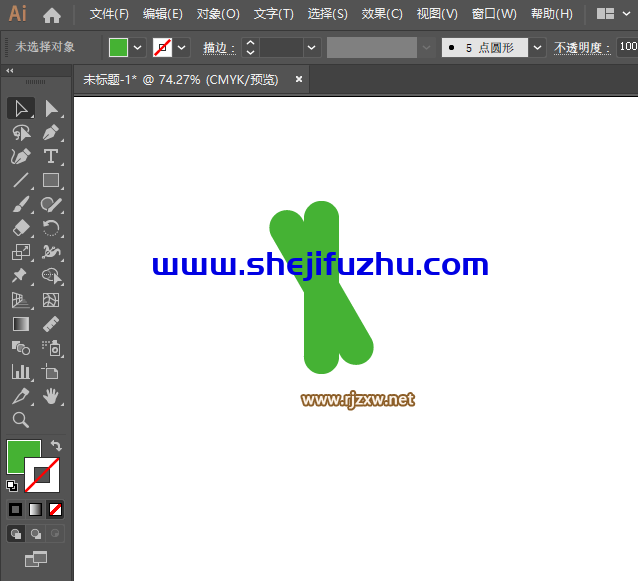Select the Scale tool
Viewport: 638px width, 581px height.
21,252
